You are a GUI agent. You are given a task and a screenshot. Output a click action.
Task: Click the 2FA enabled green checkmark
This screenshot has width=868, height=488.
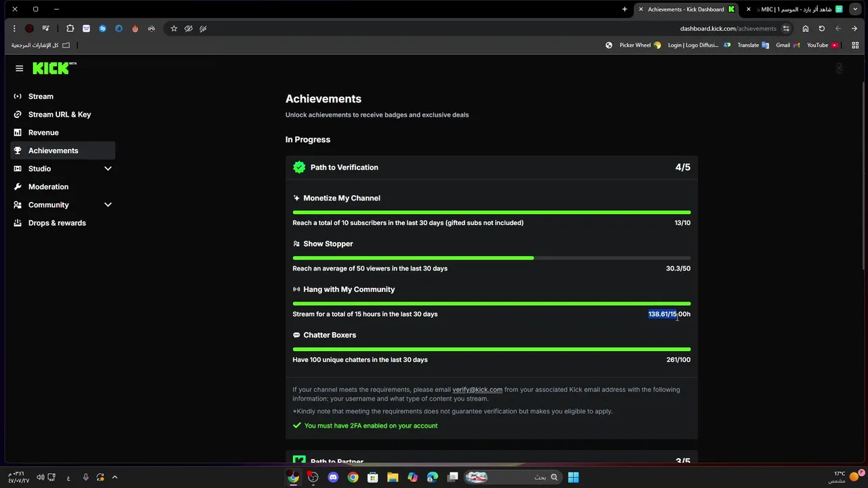point(297,426)
